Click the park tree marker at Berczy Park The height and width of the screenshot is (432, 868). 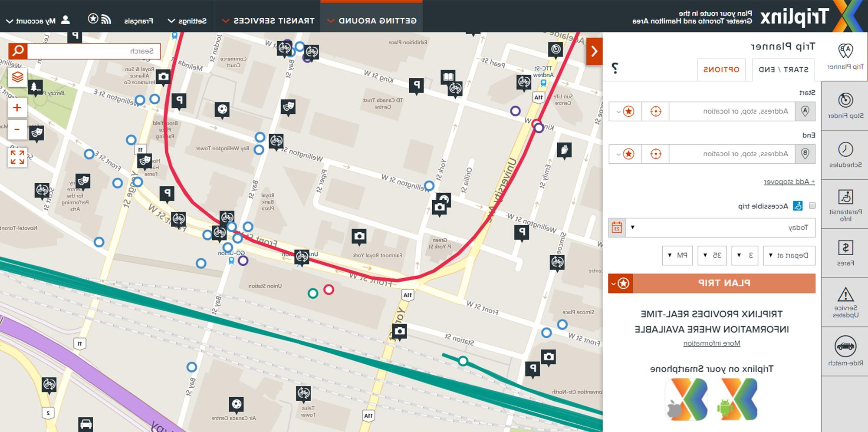point(36,87)
